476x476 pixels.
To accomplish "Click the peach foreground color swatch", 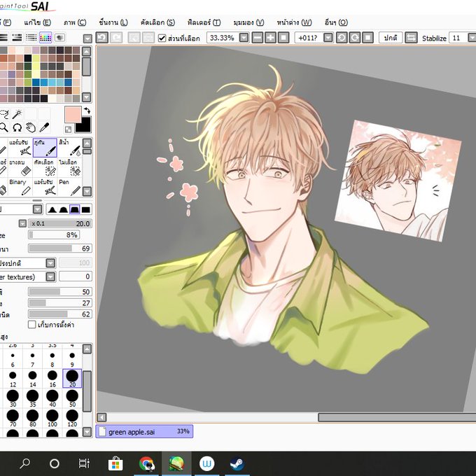I will [x=73, y=114].
